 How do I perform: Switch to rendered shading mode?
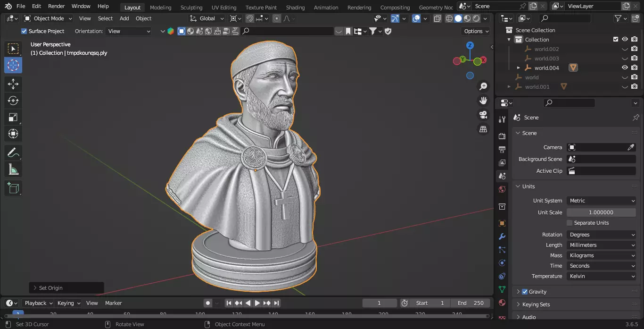(x=477, y=18)
